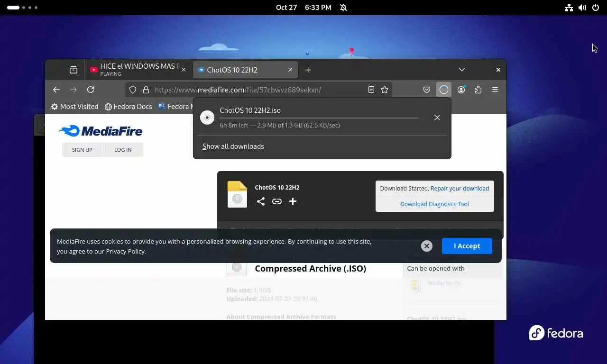Click the ChotOS ISO file thumbnail
Image resolution: width=607 pixels, height=364 pixels.
[x=237, y=194]
